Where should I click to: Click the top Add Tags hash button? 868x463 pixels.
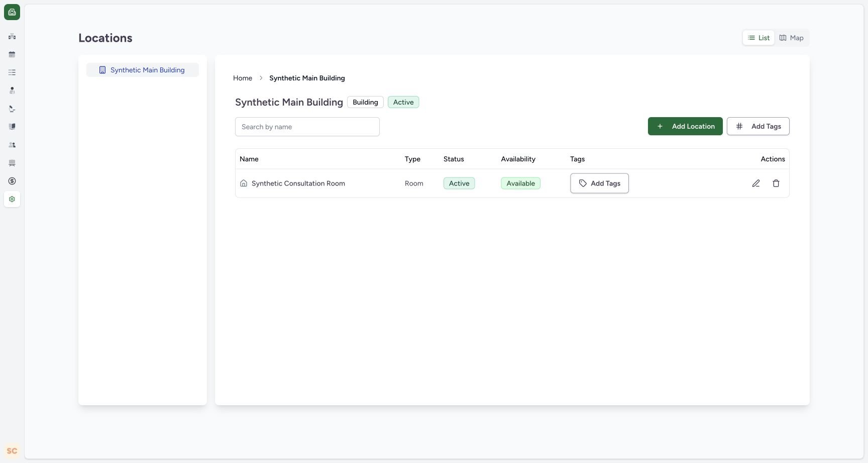(x=758, y=126)
